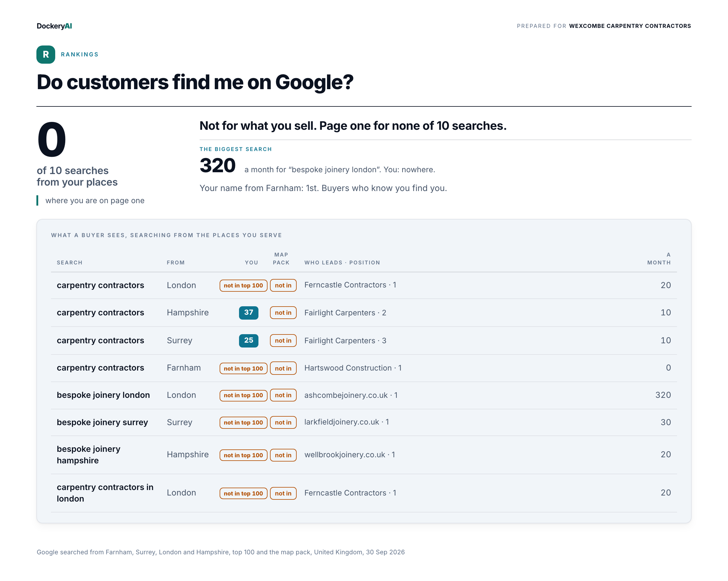
Task: Click 'not in top 100' badge in Farnham row
Action: point(243,368)
